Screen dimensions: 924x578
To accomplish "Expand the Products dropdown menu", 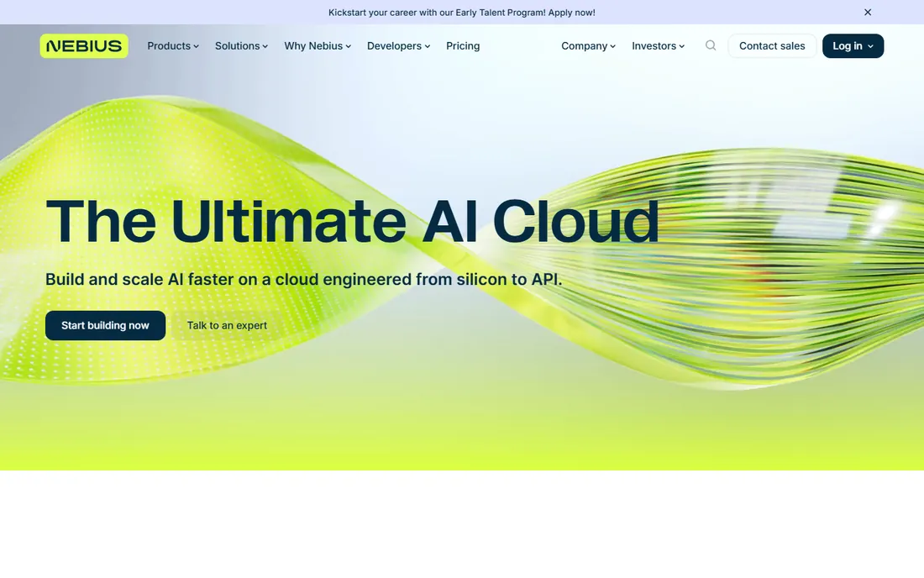I will point(173,46).
